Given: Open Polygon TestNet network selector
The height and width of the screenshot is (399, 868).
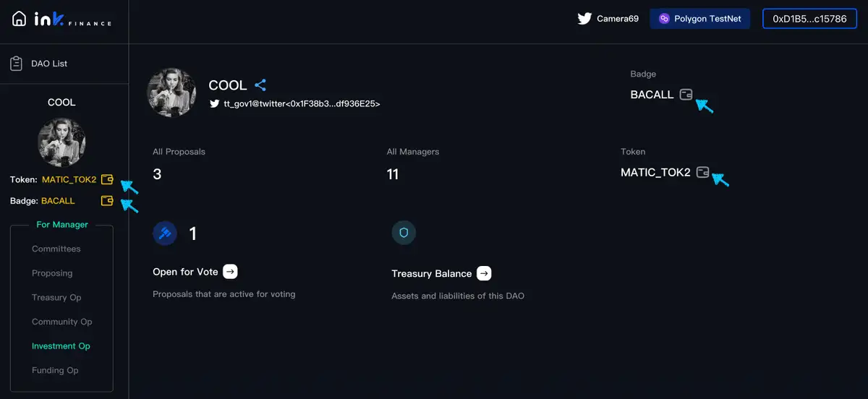Looking at the screenshot, I should click(699, 19).
